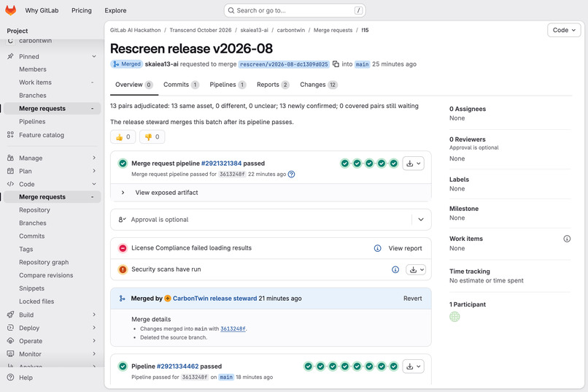Open artifacts download dropdown for pipeline #2921321384
Image resolution: width=588 pixels, height=392 pixels.
coord(413,164)
